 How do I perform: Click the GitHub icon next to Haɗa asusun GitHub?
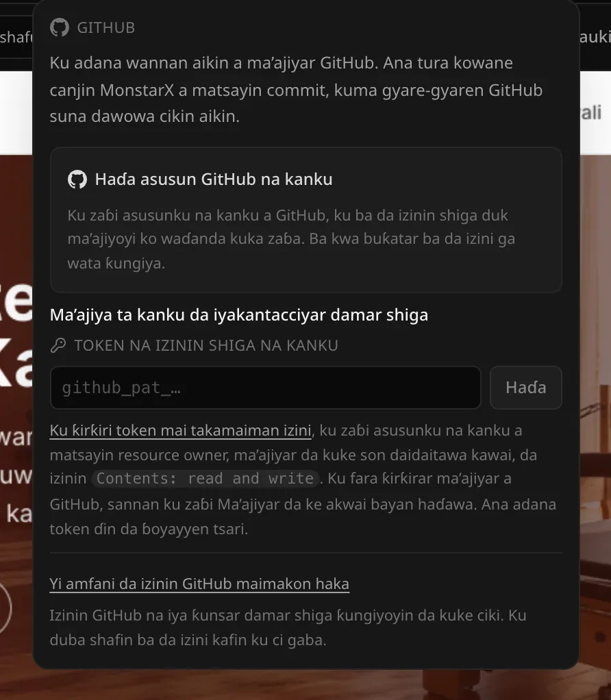(x=77, y=179)
